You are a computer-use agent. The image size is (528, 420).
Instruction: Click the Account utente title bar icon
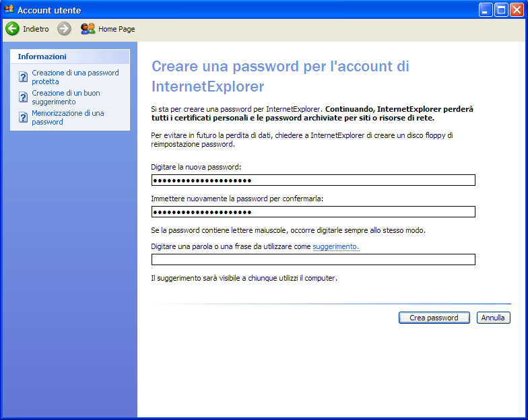[x=9, y=9]
